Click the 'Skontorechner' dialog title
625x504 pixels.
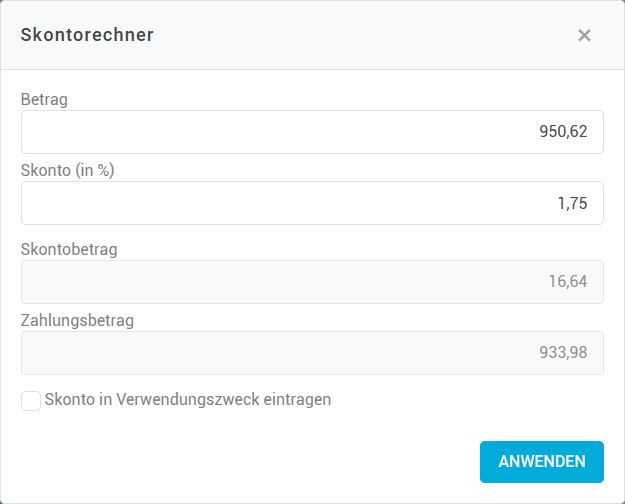(x=87, y=36)
